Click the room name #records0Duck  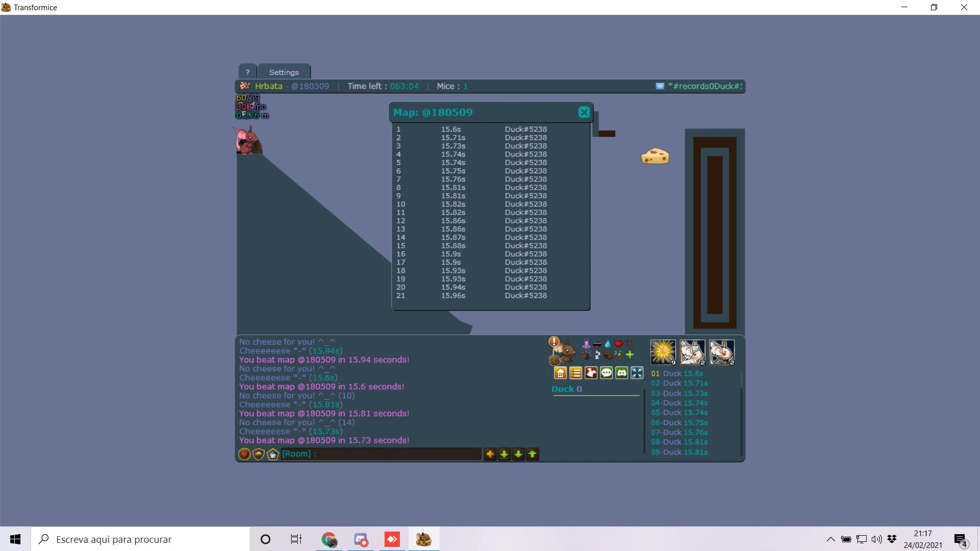click(705, 86)
